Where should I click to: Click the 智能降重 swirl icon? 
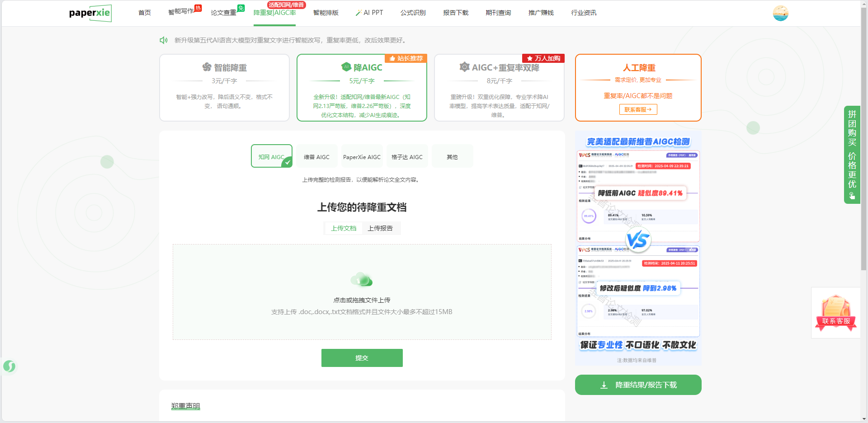(207, 67)
